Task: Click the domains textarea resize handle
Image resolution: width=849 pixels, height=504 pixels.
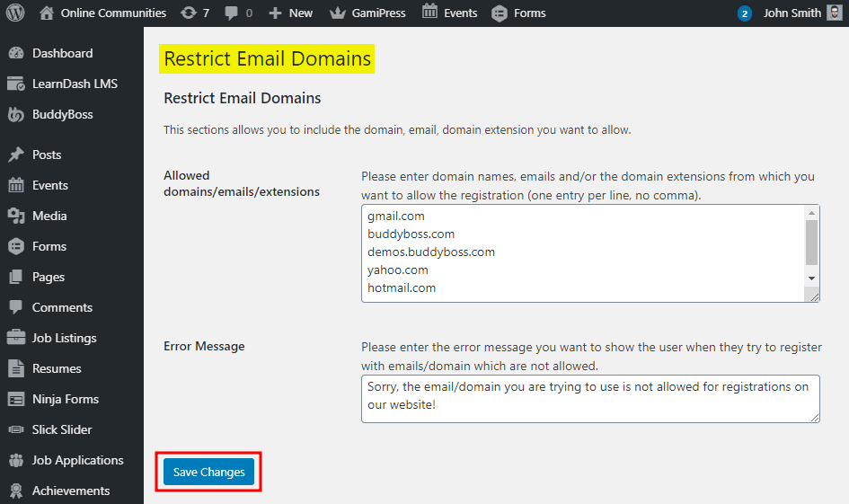Action: [813, 296]
